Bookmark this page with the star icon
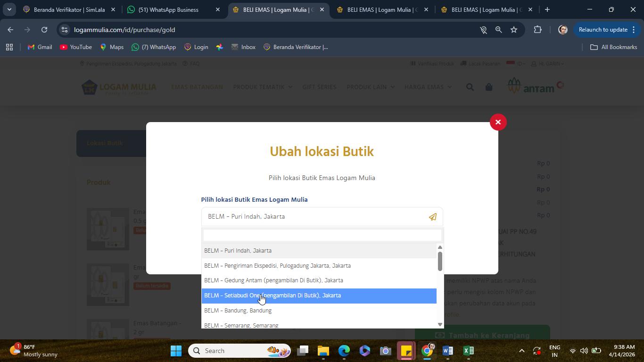 click(514, 30)
